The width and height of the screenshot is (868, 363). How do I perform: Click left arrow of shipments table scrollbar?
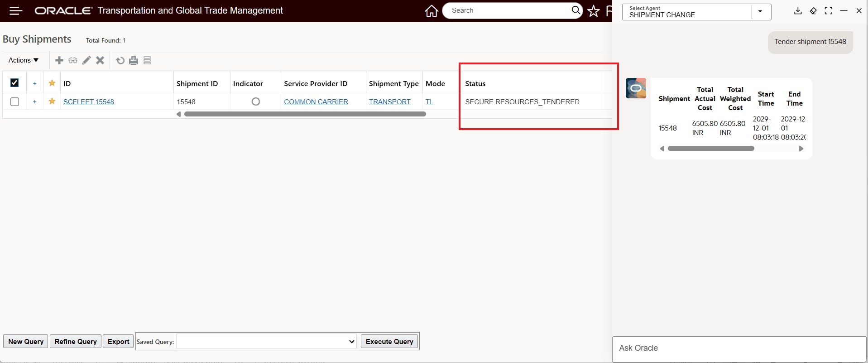(x=179, y=114)
